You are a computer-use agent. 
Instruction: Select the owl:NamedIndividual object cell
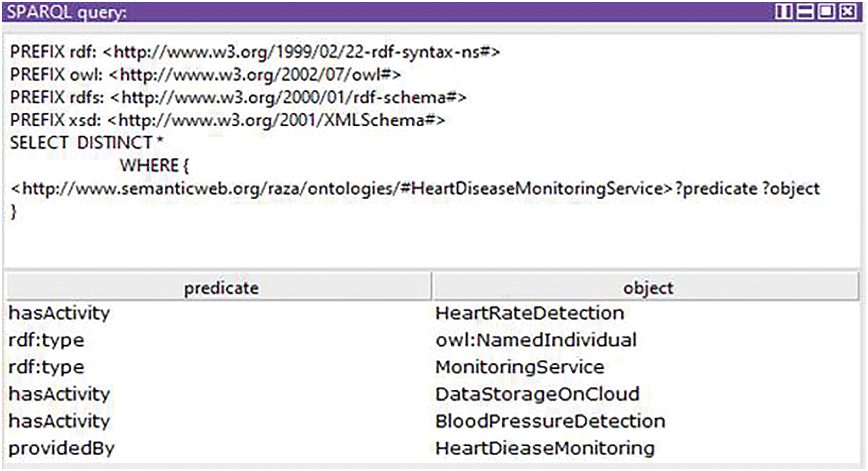536,340
